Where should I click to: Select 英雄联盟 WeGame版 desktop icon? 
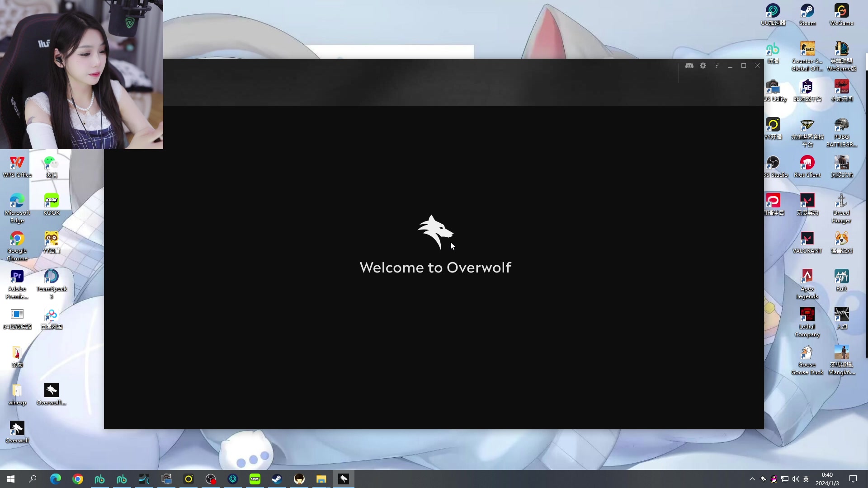[842, 56]
